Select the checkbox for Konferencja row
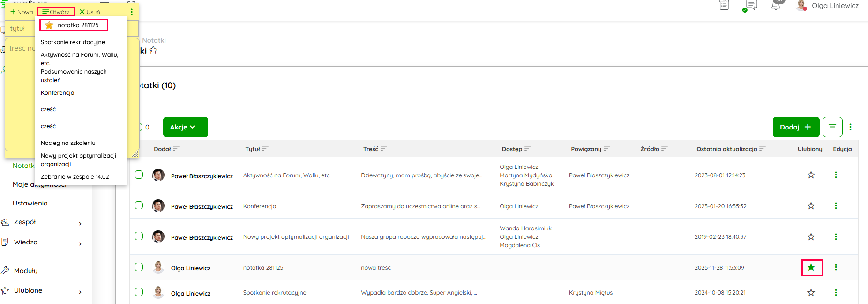This screenshot has height=304, width=868. pos(139,205)
